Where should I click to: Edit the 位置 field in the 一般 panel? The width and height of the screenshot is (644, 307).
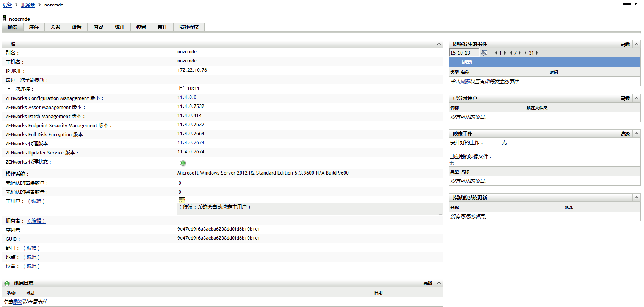click(31, 266)
